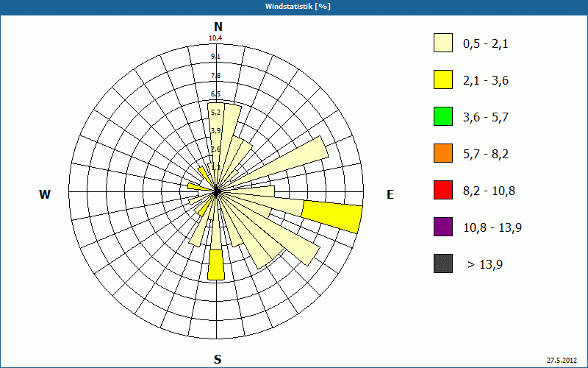Click the legend text "2,1 - 3,6"
This screenshot has height=368, width=588.
[x=486, y=81]
